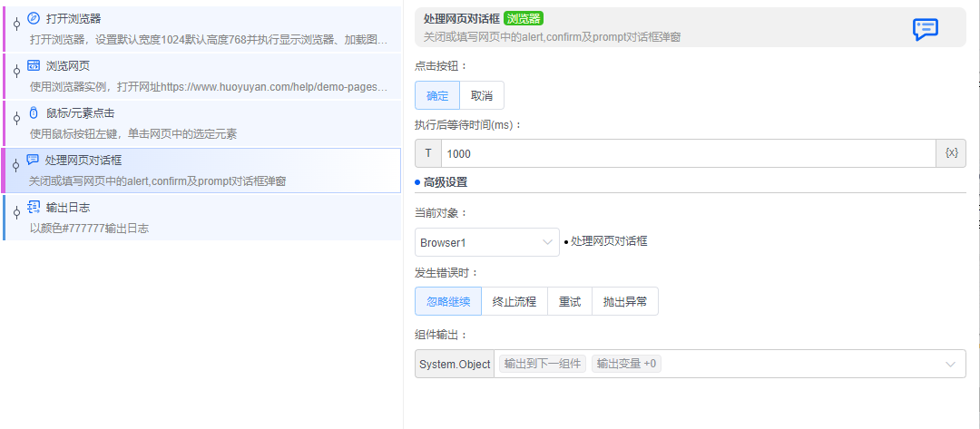Viewport: 980px width, 429px height.
Task: Click the node connector of 输出日志 step
Action: 17,213
